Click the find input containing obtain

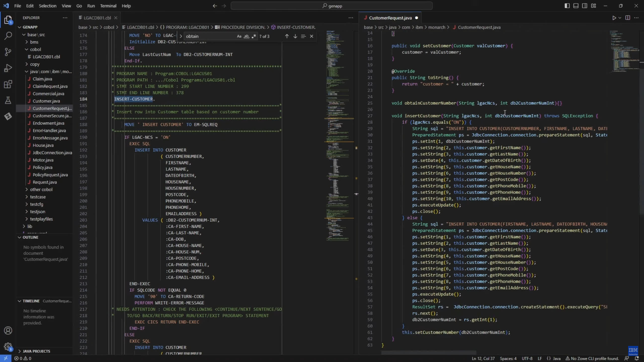[x=209, y=36]
